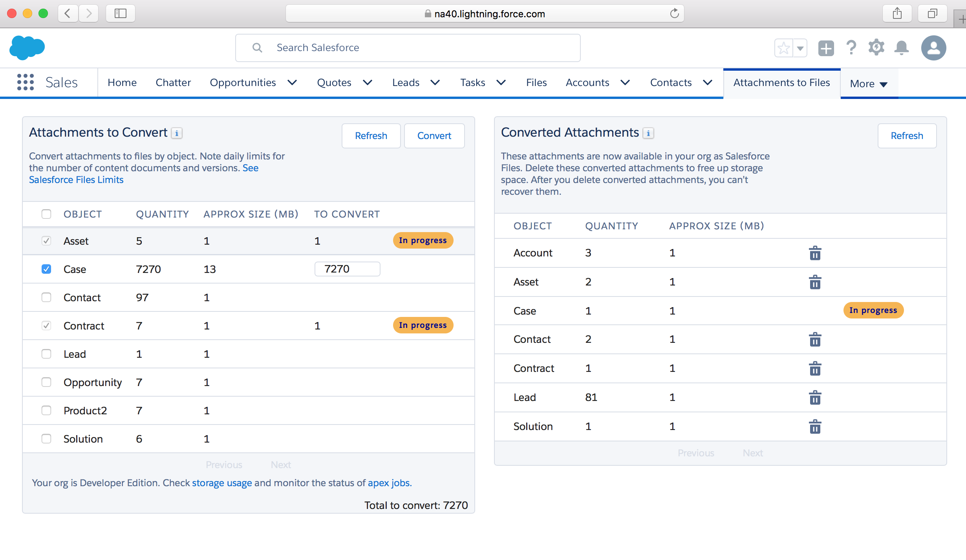Click the Convert button
The width and height of the screenshot is (966, 560).
tap(434, 136)
